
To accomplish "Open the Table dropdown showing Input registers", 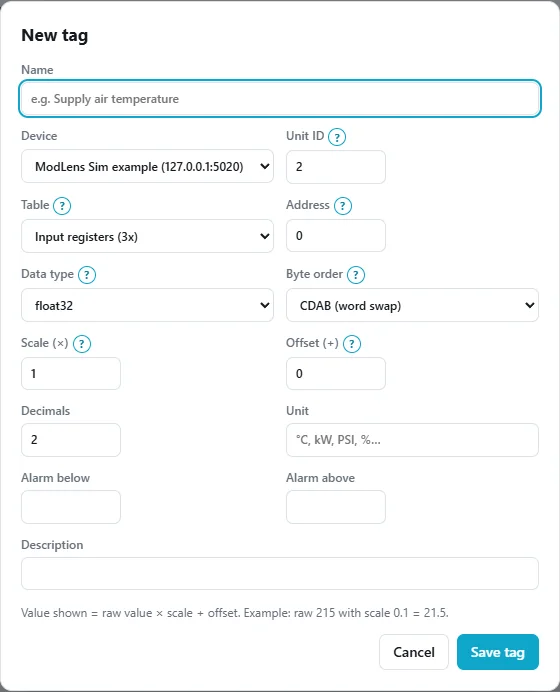I will click(147, 236).
